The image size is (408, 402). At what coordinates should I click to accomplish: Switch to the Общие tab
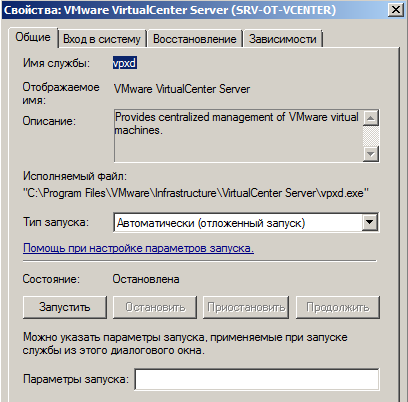(33, 37)
